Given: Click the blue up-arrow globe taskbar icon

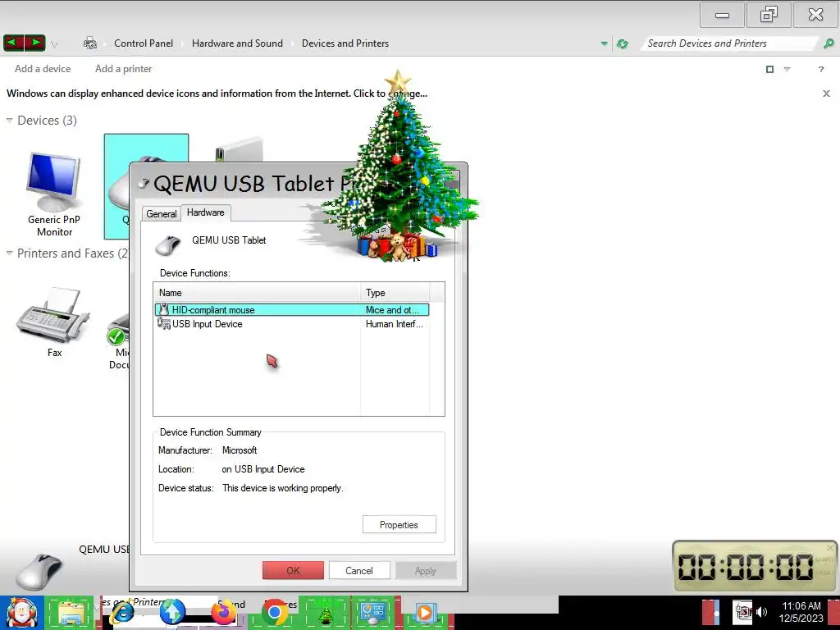Looking at the screenshot, I should [x=172, y=612].
